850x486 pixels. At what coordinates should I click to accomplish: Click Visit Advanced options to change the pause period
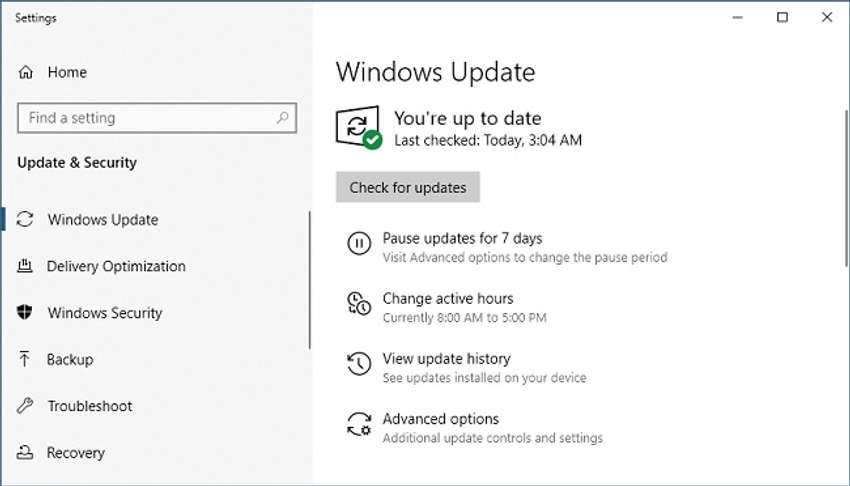coord(525,257)
